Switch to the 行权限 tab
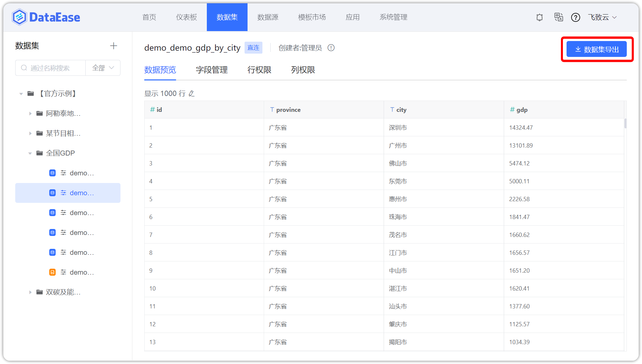The image size is (642, 364). [x=259, y=70]
